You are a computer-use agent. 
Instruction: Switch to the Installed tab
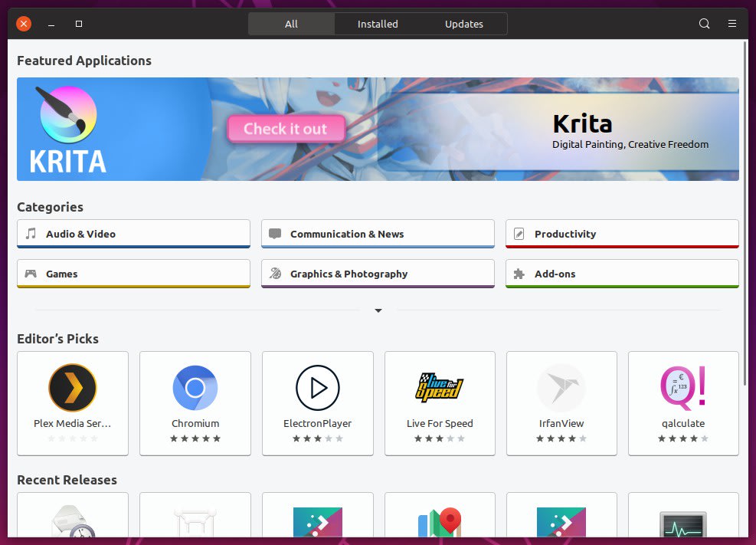[378, 24]
